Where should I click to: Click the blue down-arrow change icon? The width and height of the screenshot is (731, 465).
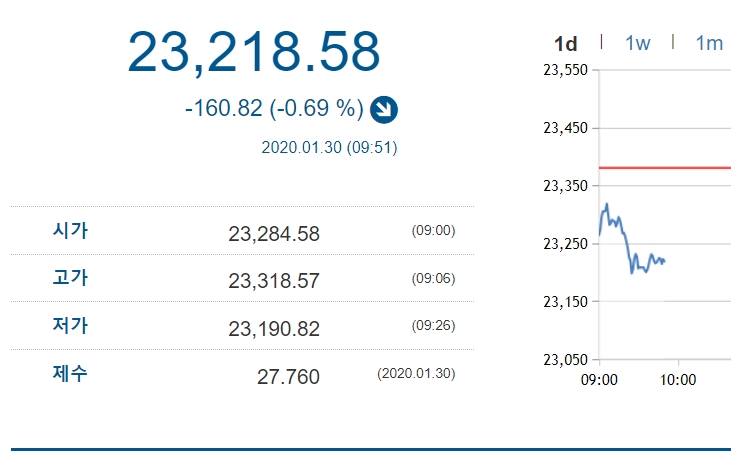click(x=381, y=108)
